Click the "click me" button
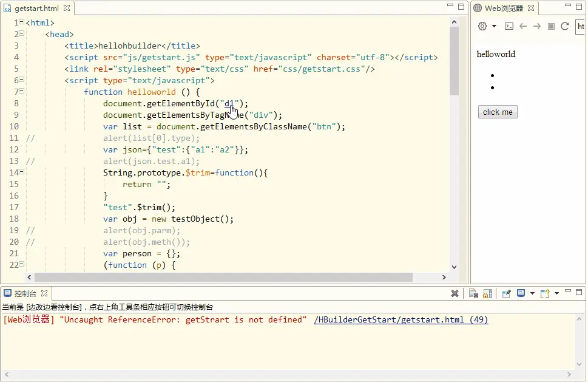This screenshot has height=382, width=588. (498, 112)
